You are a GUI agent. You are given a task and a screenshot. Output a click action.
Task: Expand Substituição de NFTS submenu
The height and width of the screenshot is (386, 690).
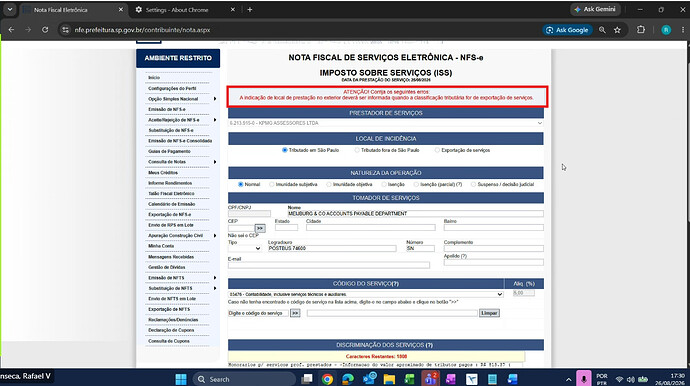tap(215, 288)
